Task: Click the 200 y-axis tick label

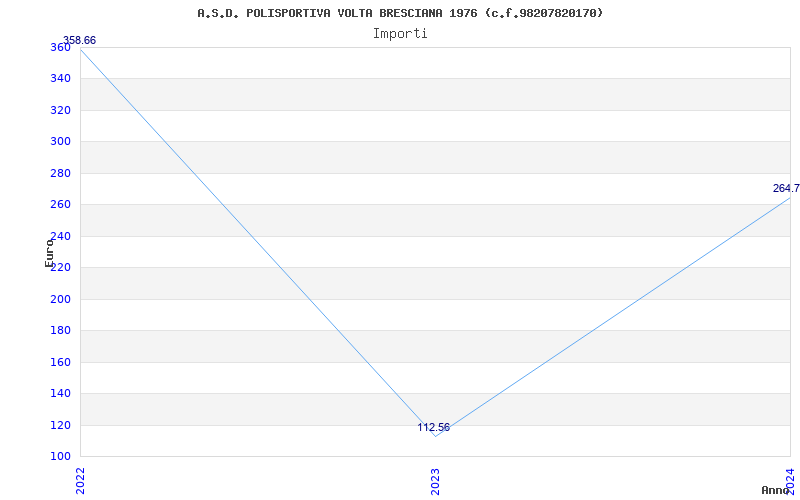Action: [60, 299]
